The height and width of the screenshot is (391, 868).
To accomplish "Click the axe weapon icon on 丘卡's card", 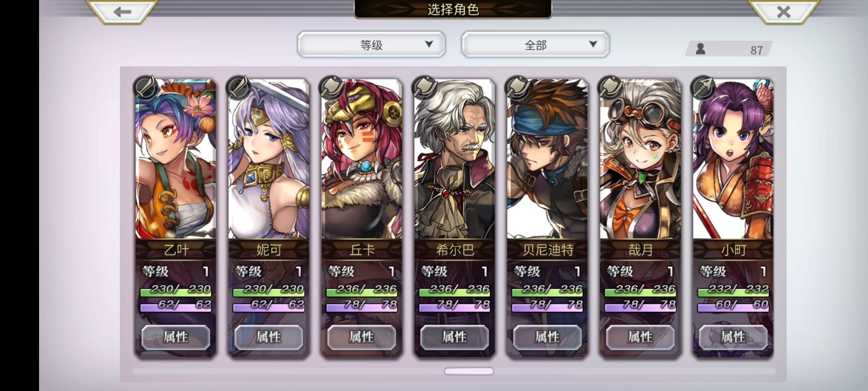I will (331, 88).
